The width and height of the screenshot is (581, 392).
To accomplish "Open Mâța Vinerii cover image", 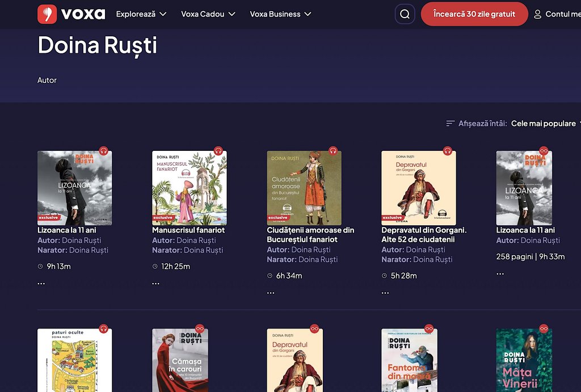I will [x=524, y=360].
